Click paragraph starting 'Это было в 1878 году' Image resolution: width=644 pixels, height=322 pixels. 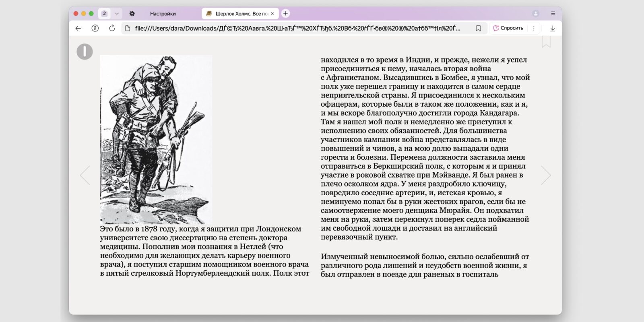click(x=204, y=251)
